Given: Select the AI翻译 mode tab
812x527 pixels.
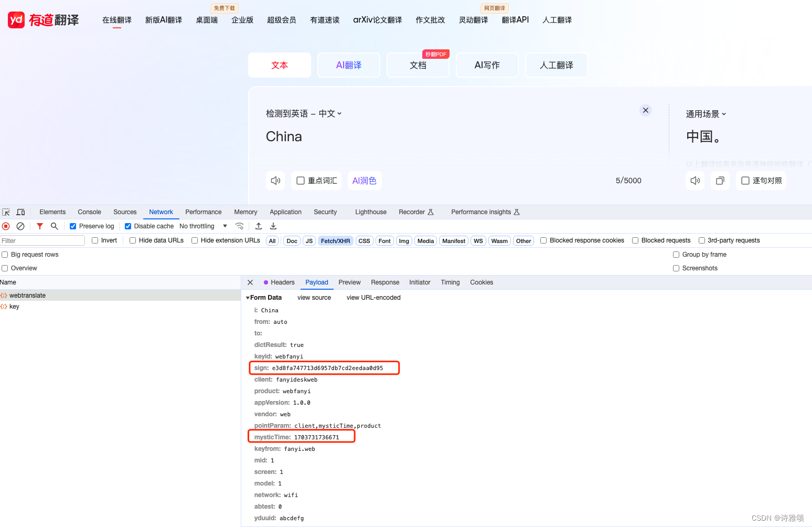Looking at the screenshot, I should click(x=349, y=65).
